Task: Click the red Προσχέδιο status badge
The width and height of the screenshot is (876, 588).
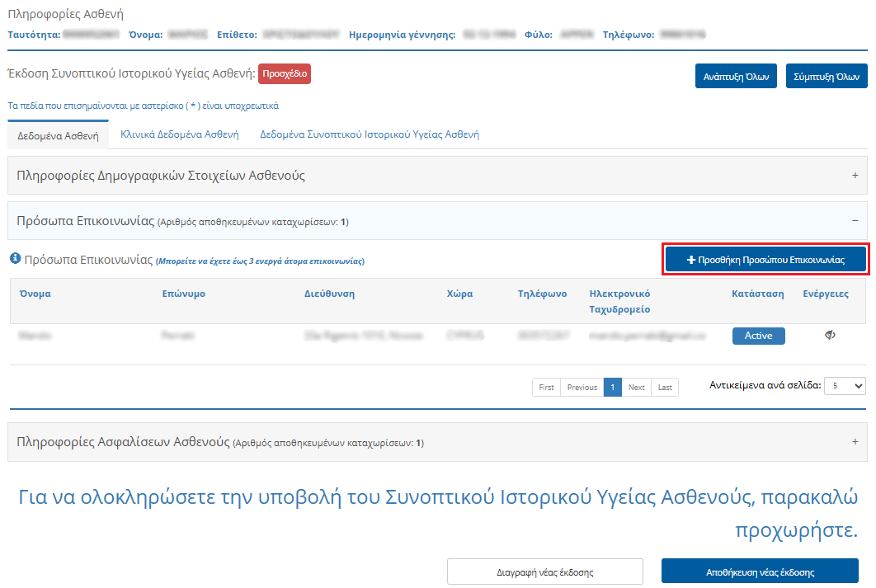Action: (285, 73)
